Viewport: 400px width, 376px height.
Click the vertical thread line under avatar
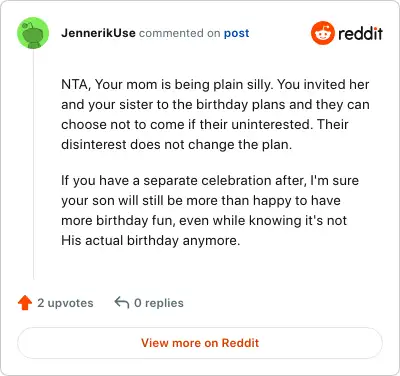[x=33, y=164]
